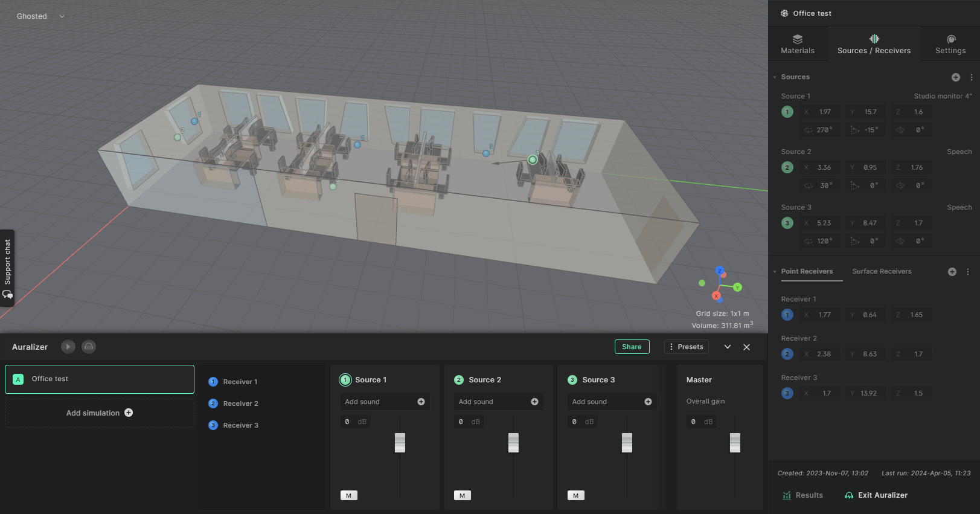Click the Office test project icon

click(784, 13)
